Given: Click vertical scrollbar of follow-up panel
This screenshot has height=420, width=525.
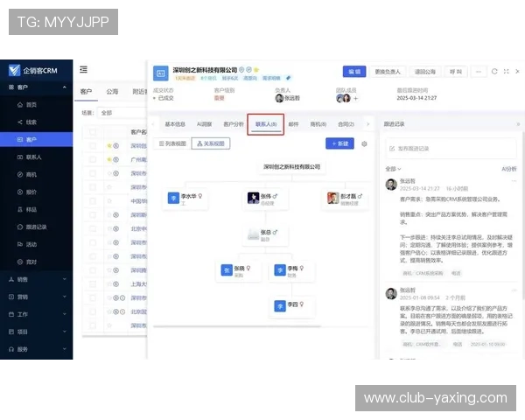Looking at the screenshot, I should [x=523, y=214].
